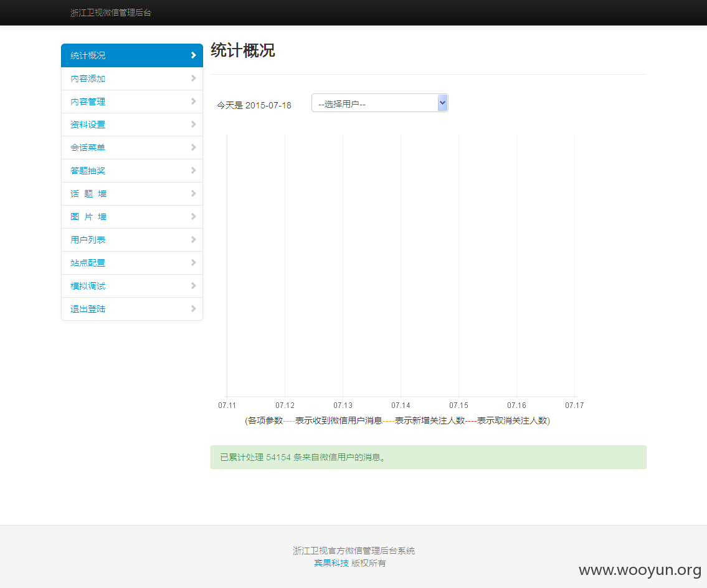Click 退出登陆 to log out
The width and height of the screenshot is (707, 588).
click(x=131, y=309)
